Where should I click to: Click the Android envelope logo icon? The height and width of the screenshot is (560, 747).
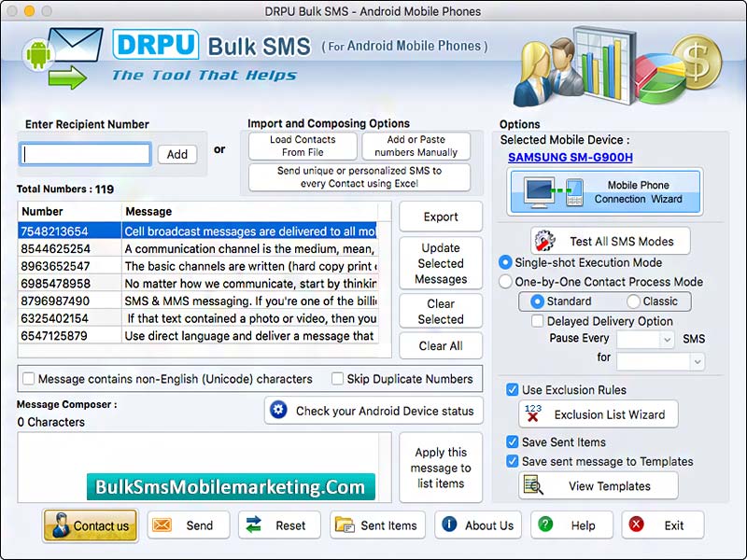click(x=63, y=57)
